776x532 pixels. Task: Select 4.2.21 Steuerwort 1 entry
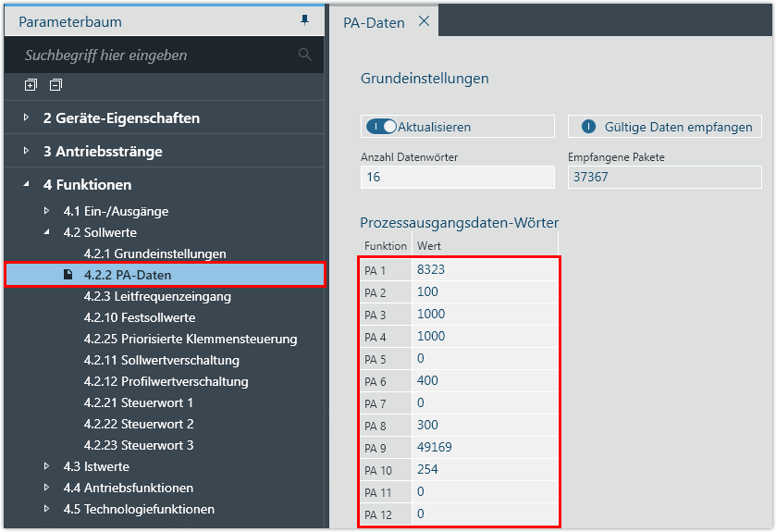tap(138, 402)
